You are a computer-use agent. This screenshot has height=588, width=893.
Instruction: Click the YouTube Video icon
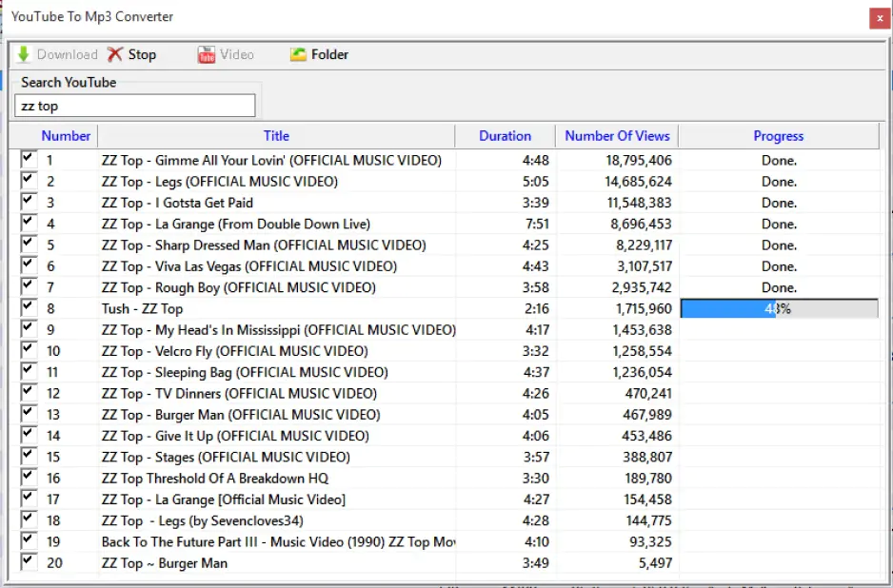click(206, 55)
